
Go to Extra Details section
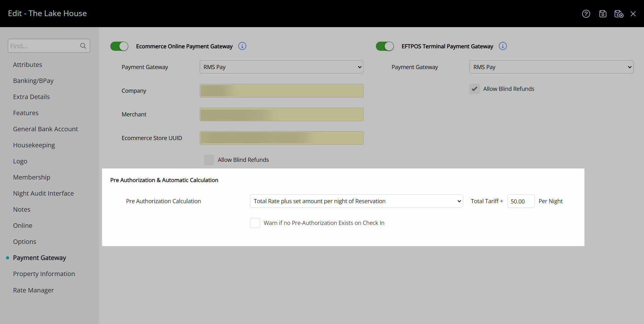31,97
